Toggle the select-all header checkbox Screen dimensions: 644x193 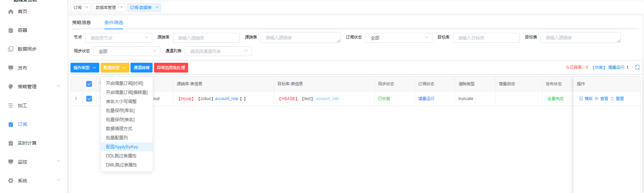(89, 84)
